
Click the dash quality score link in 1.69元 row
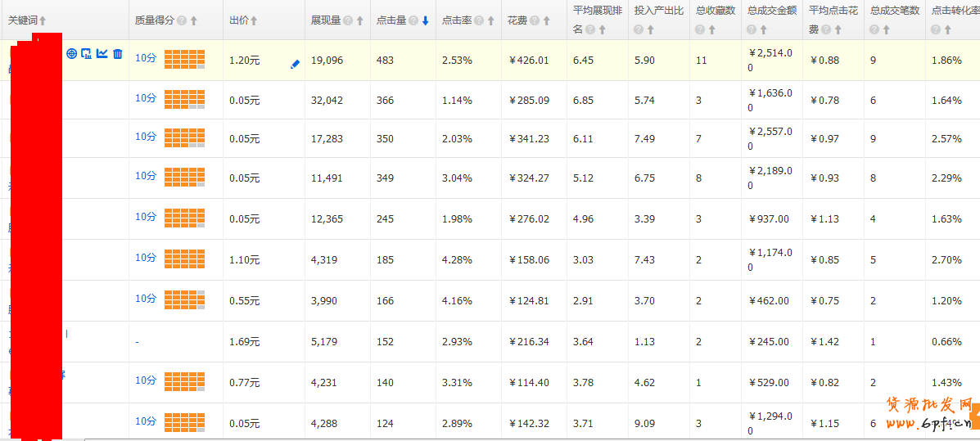coord(137,342)
